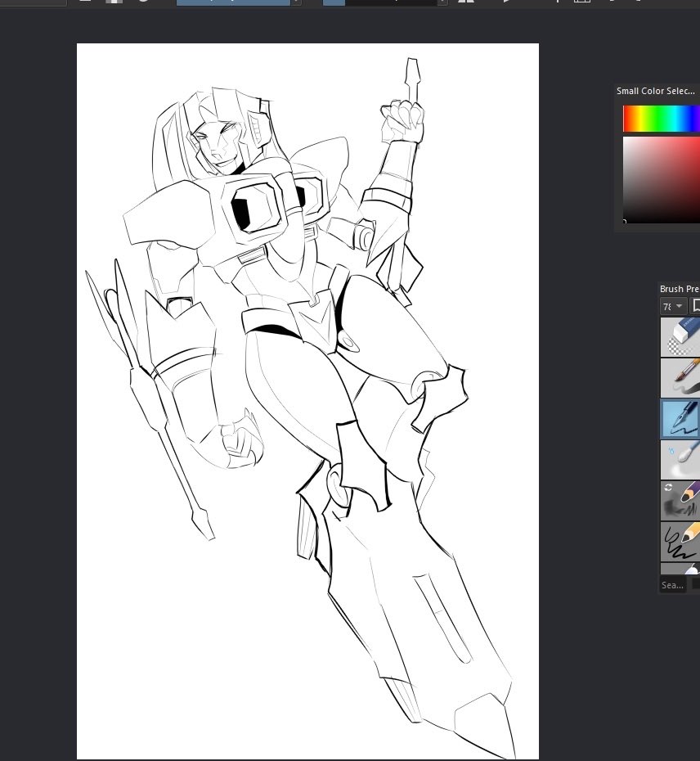Pick the orange pencil scribble brush preset
Screen dimensions: 700x761
pyautogui.click(x=680, y=541)
